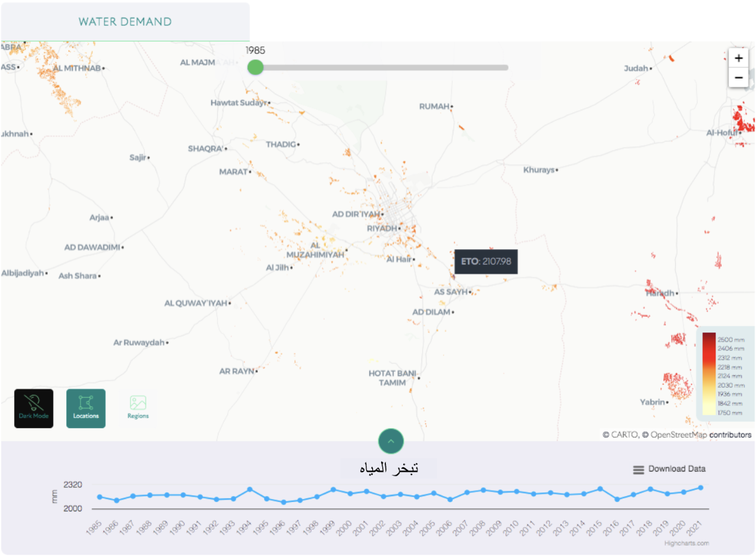Open the Download Data hamburger menu
Image resolution: width=756 pixels, height=556 pixels.
[x=638, y=470]
